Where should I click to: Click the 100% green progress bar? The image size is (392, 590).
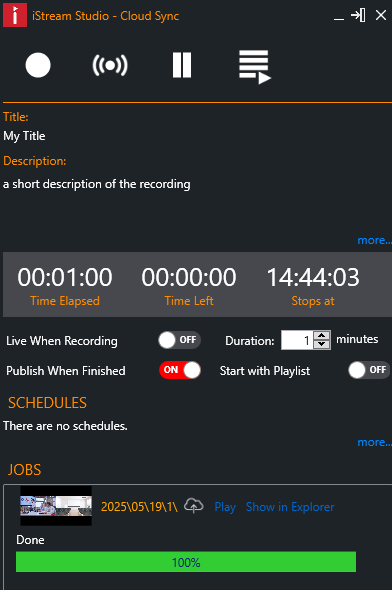click(186, 562)
